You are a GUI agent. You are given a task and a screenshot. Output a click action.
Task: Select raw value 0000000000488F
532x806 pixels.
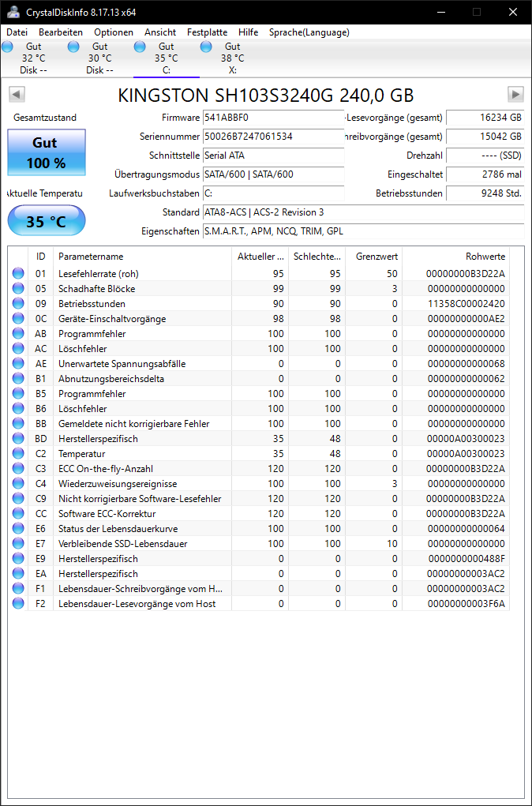466,558
